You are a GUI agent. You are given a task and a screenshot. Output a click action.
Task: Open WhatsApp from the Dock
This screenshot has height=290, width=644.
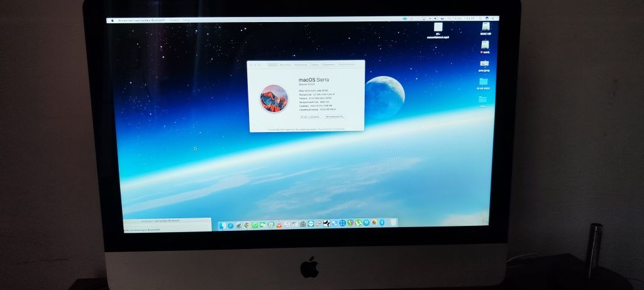[255, 225]
